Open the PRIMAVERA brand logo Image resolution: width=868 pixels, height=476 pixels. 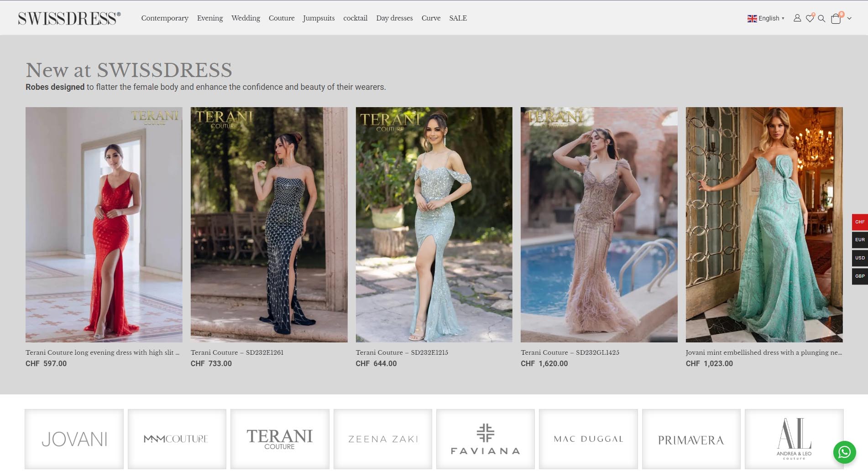pyautogui.click(x=691, y=439)
